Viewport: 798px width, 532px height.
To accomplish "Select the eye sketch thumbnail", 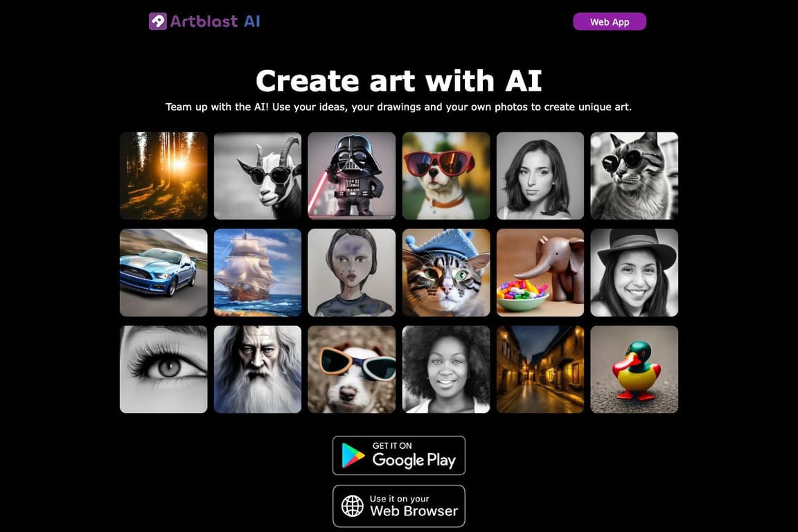I will [163, 369].
